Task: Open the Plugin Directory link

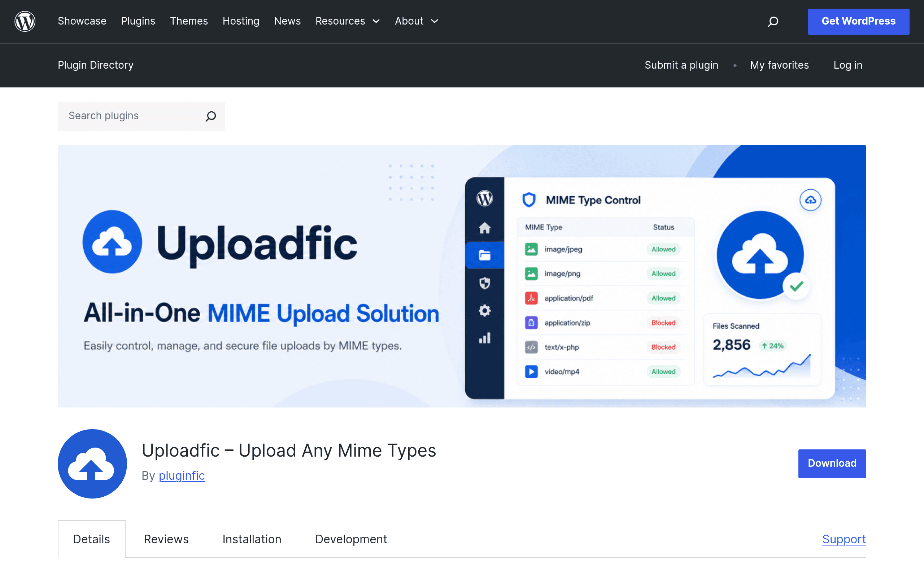Action: tap(95, 65)
